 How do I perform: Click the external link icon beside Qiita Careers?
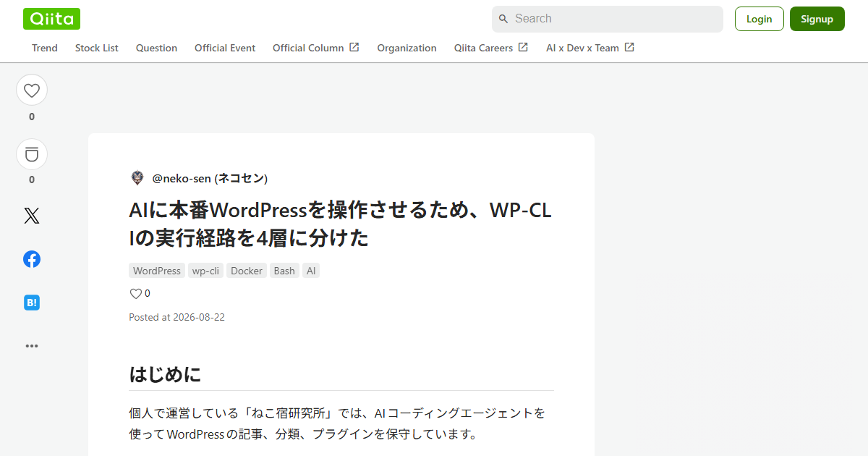click(x=523, y=47)
